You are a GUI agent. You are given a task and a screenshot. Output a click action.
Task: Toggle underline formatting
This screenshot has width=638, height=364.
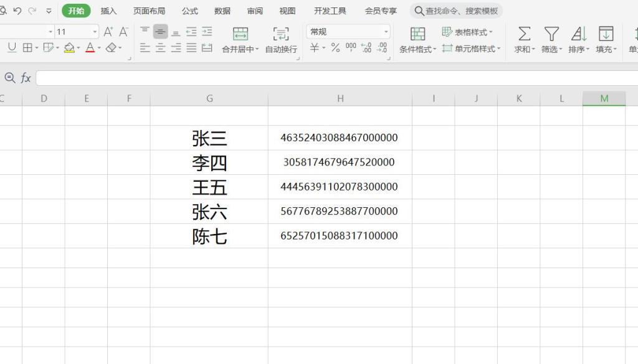coord(12,48)
